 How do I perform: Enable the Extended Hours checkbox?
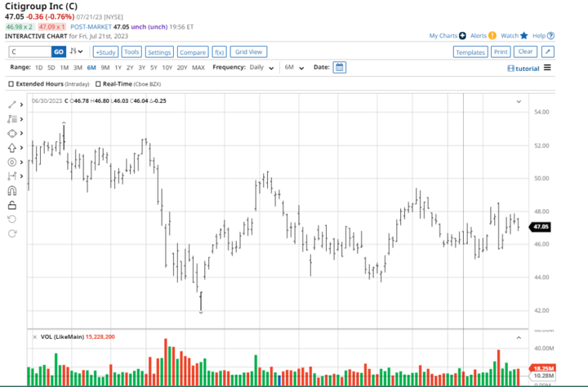pos(11,84)
